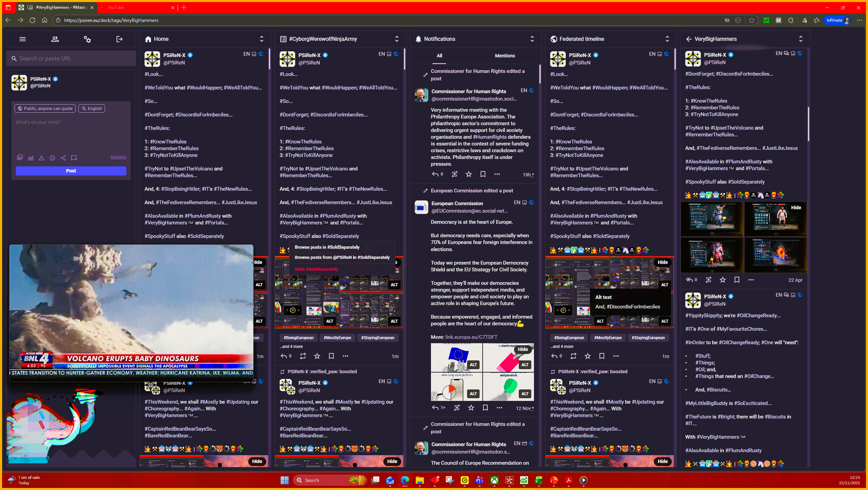Select Mute #SoldSeparately menu entry
The width and height of the screenshot is (868, 490).
[x=316, y=269]
